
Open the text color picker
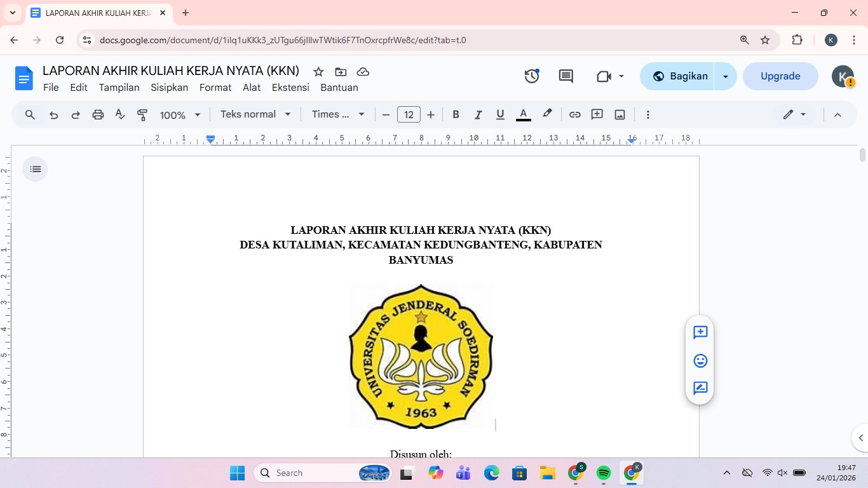(523, 115)
